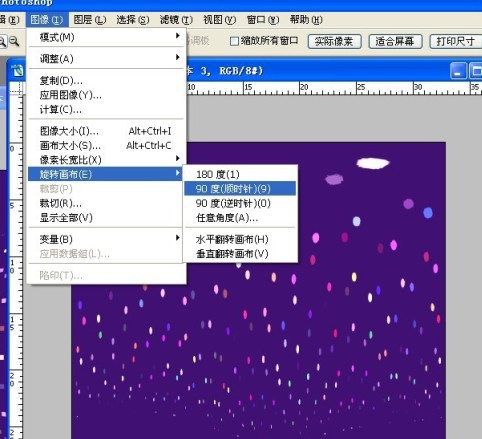Screen dimensions: 482x439
Task: Open the 图像(I) menu in the menu bar
Action: click(x=47, y=20)
